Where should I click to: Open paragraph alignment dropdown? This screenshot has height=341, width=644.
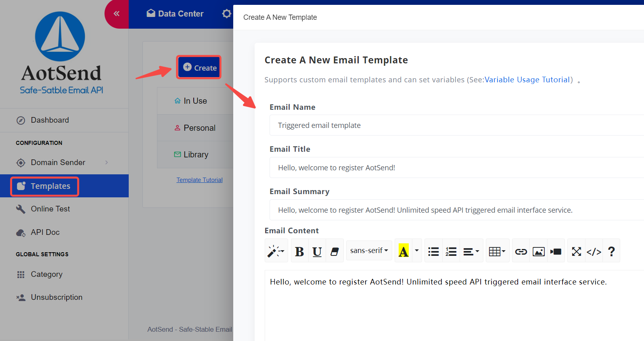(x=471, y=251)
